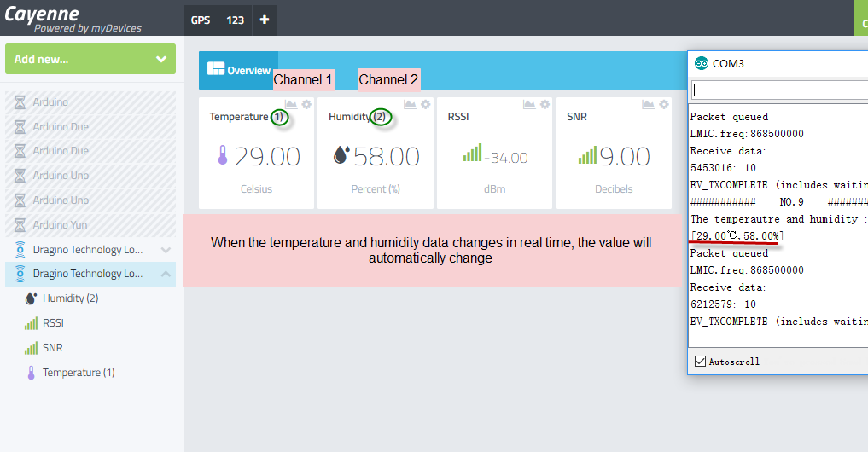868x452 pixels.
Task: Click the thermometer icon in Temperature widget
Action: point(223,155)
